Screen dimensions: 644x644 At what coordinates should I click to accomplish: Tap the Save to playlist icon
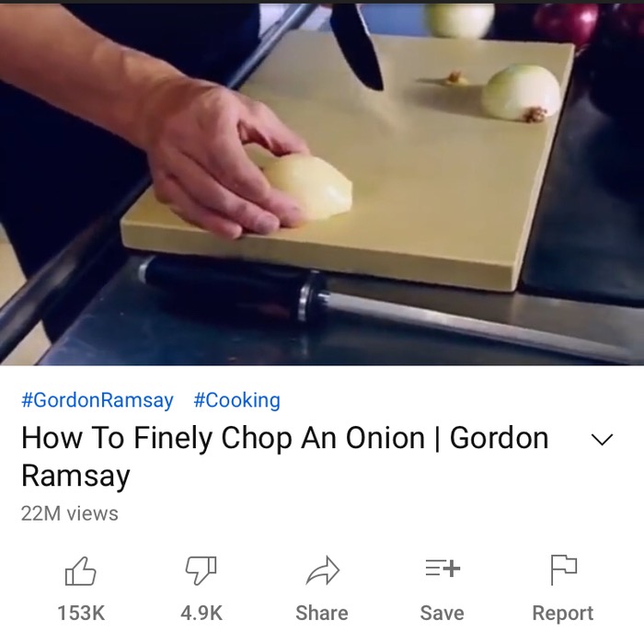443,569
